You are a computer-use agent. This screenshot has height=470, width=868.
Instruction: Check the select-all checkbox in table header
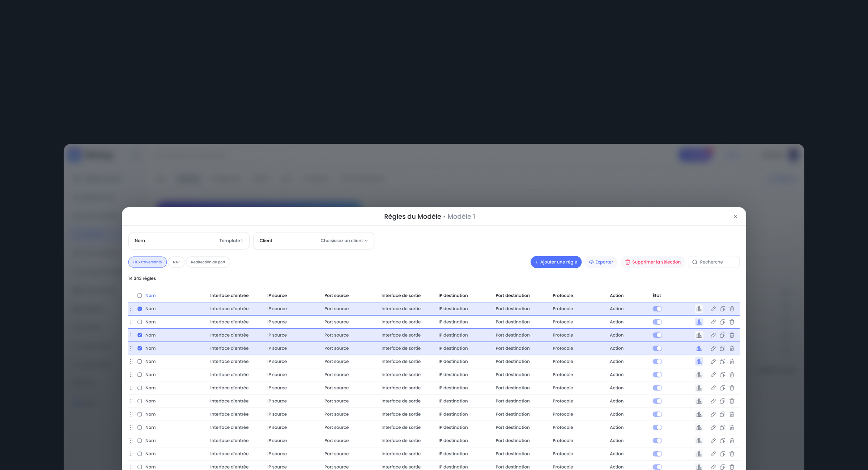coord(140,295)
